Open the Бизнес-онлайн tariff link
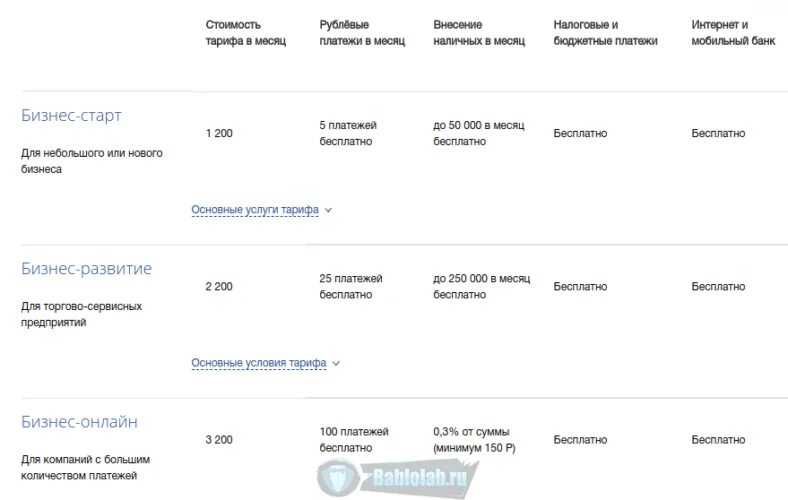The height and width of the screenshot is (500, 788). click(x=79, y=422)
